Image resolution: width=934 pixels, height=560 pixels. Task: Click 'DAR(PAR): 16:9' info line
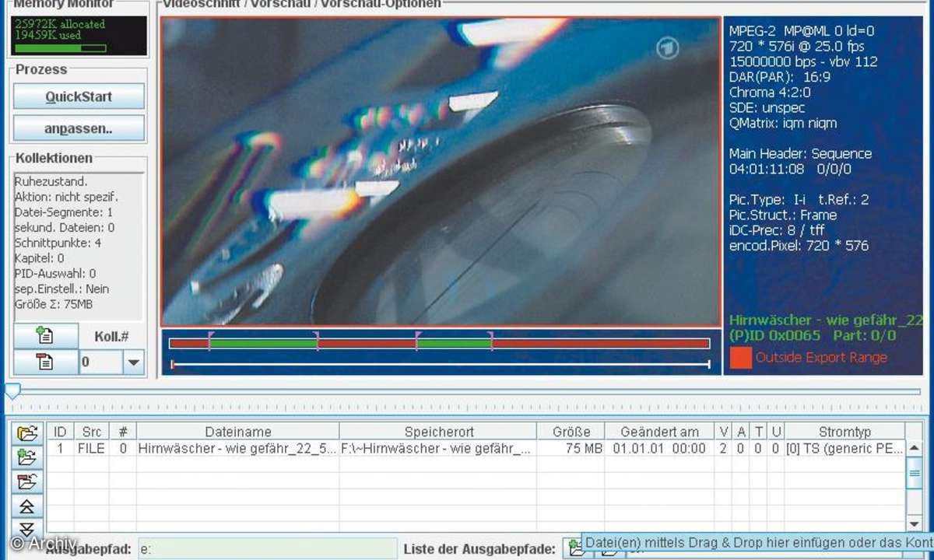click(x=779, y=77)
